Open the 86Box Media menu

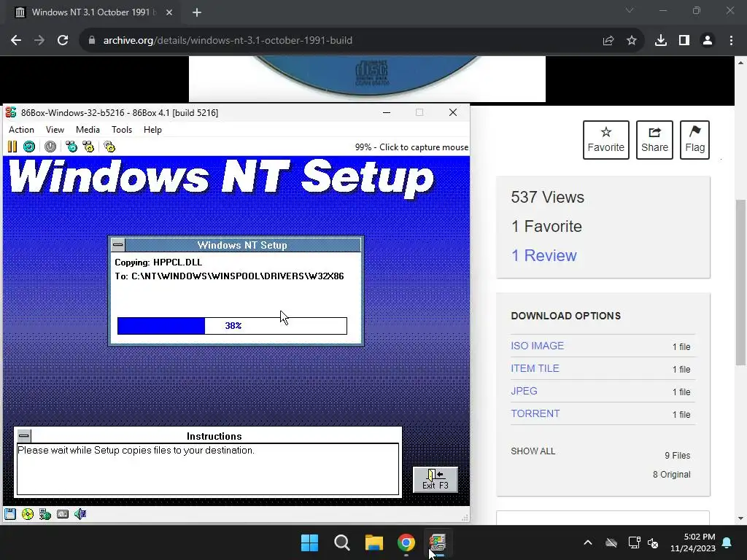[88, 130]
